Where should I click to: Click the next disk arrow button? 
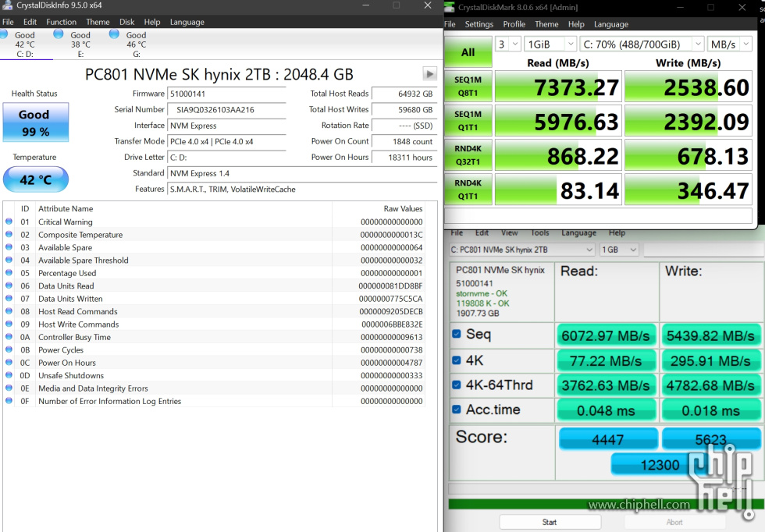[x=429, y=74]
